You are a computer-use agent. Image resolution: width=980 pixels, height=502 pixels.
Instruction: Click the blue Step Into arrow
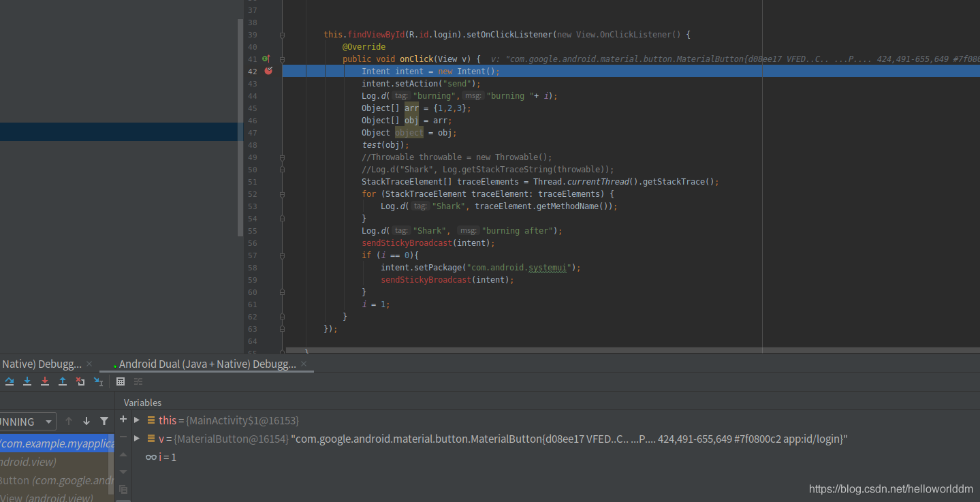point(27,381)
